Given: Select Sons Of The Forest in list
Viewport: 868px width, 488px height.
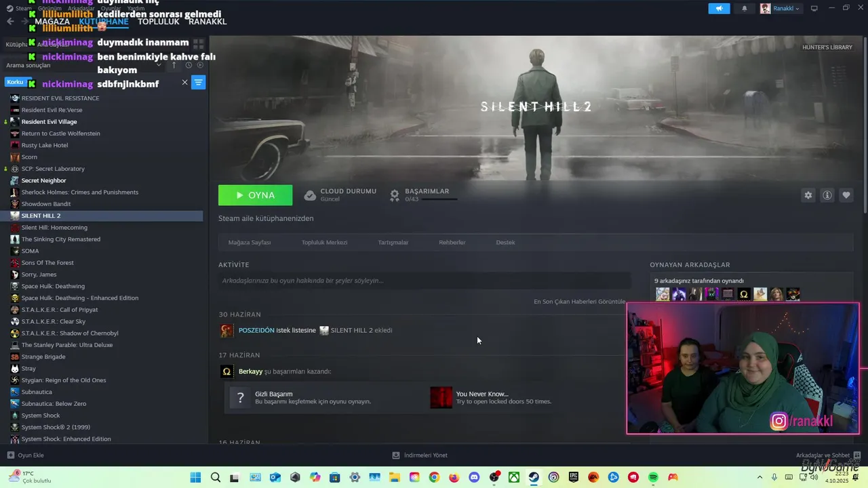Looking at the screenshot, I should tap(47, 263).
